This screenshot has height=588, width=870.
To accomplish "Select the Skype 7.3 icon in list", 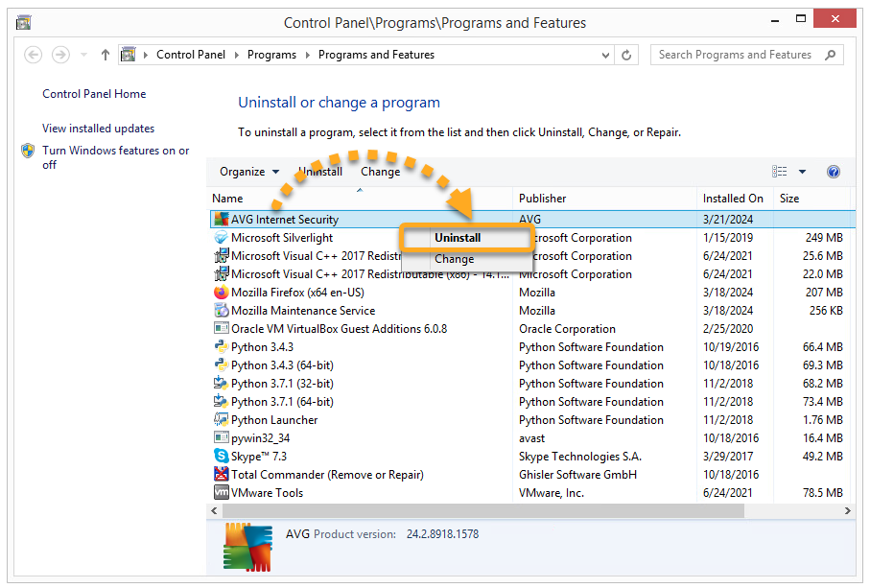I will coord(221,457).
